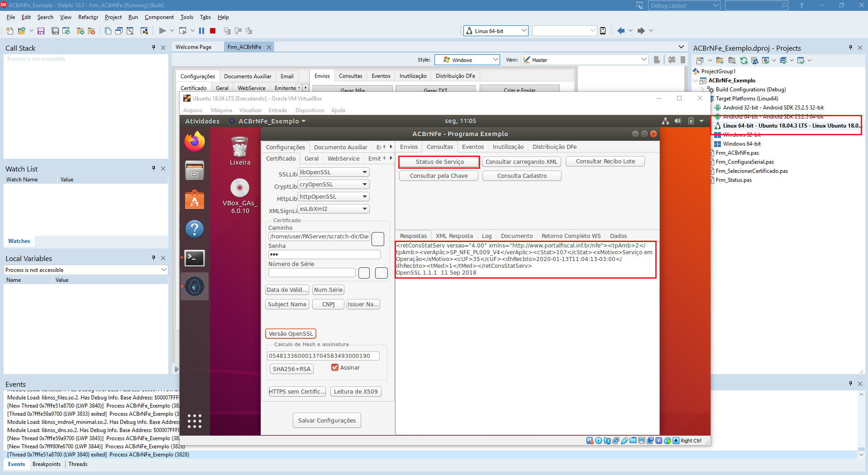Click the forward navigation arrow
868x475 pixels.
click(x=641, y=31)
